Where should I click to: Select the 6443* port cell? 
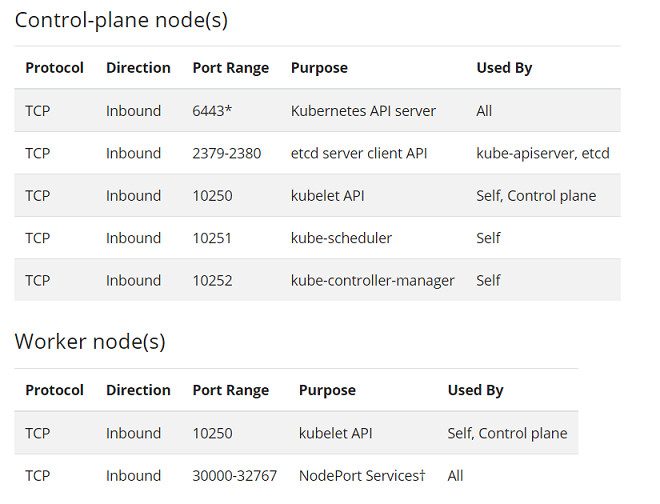[212, 111]
